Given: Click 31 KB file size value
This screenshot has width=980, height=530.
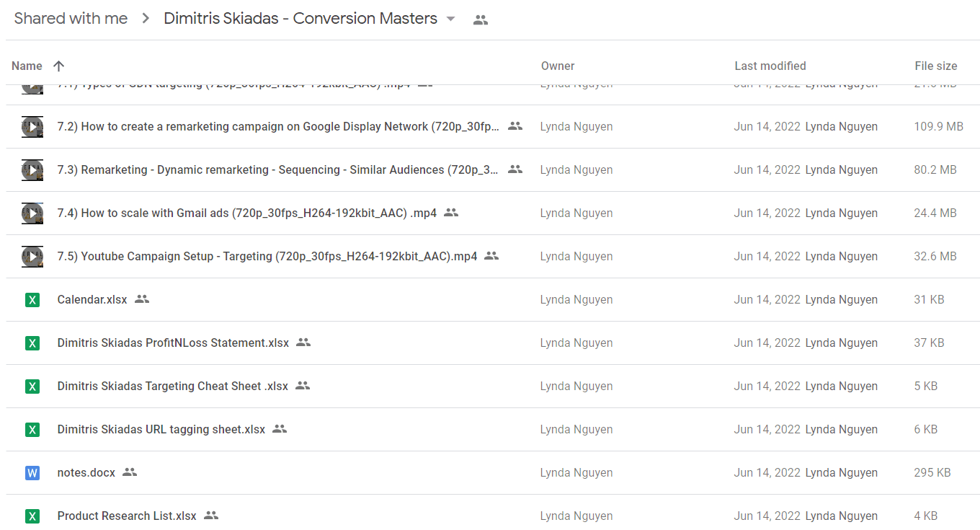Looking at the screenshot, I should (x=930, y=300).
